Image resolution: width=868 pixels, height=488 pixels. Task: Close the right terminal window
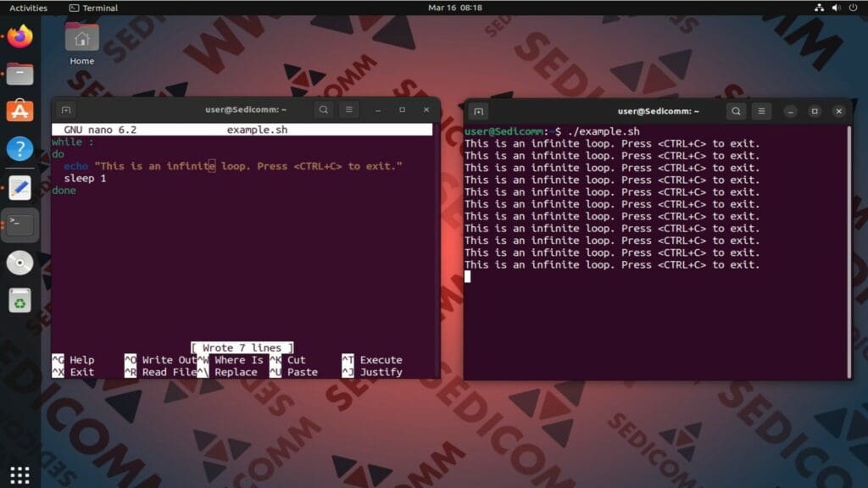[x=839, y=111]
